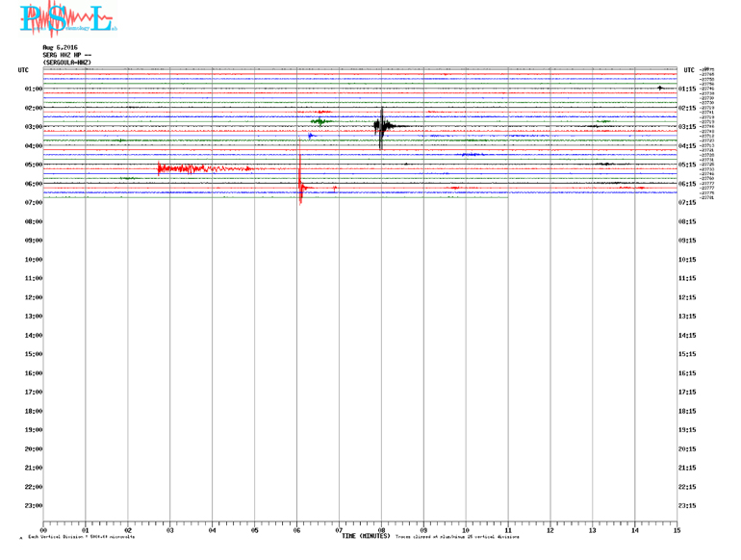Viewport: 741px width, 560px height.
Task: Select the 'Aug 6, 2016' date label
Action: coord(62,47)
